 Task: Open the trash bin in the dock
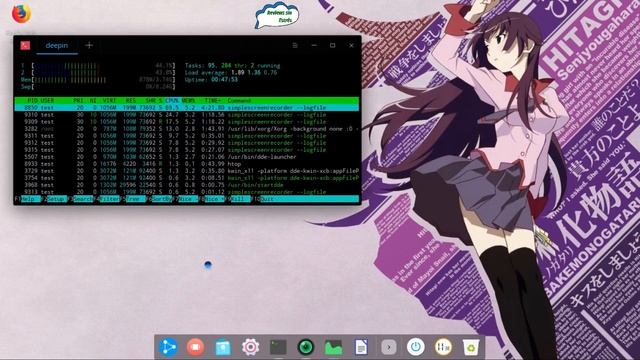coord(471,347)
